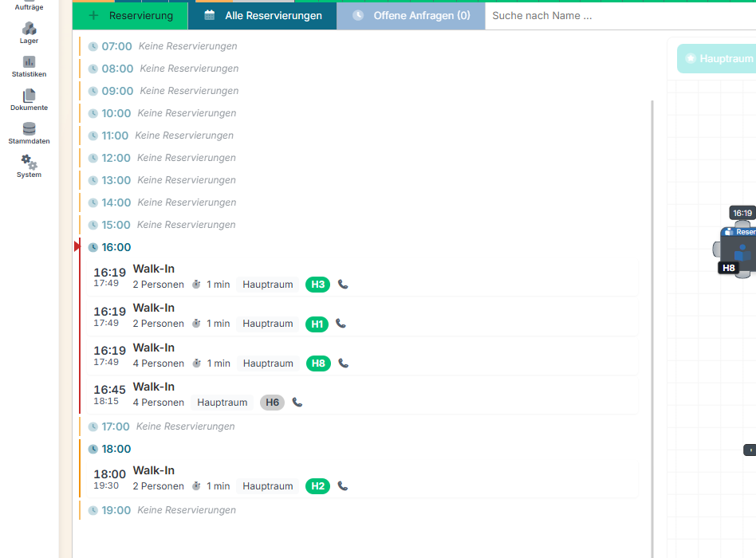
Task: Click the phone icon for table H2 reservation
Action: click(x=343, y=485)
